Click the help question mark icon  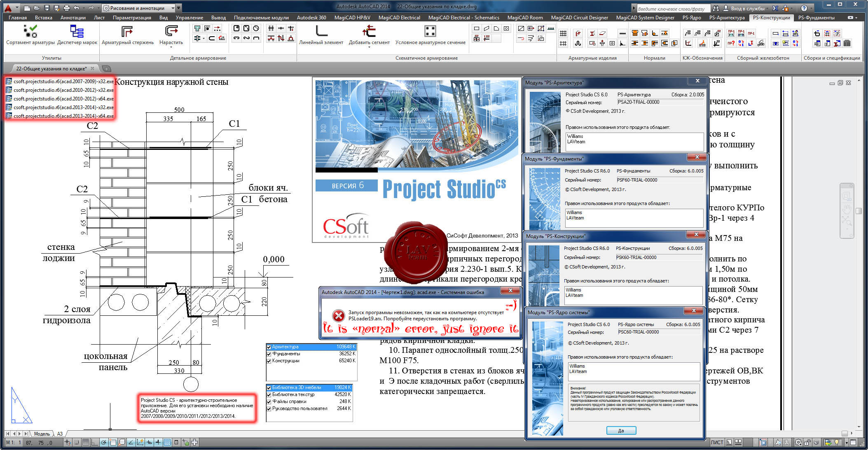point(804,8)
